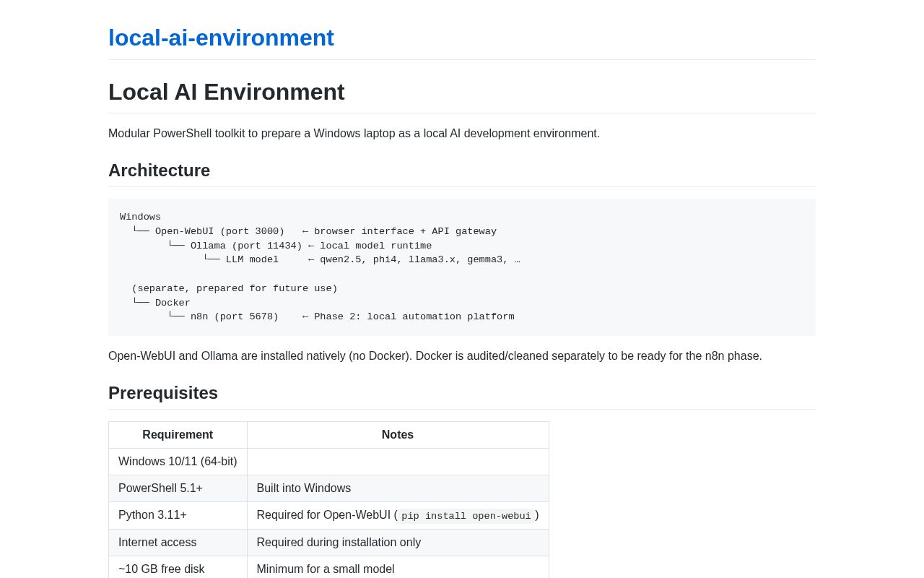Click the Requirement column header
924x578 pixels.
(178, 435)
